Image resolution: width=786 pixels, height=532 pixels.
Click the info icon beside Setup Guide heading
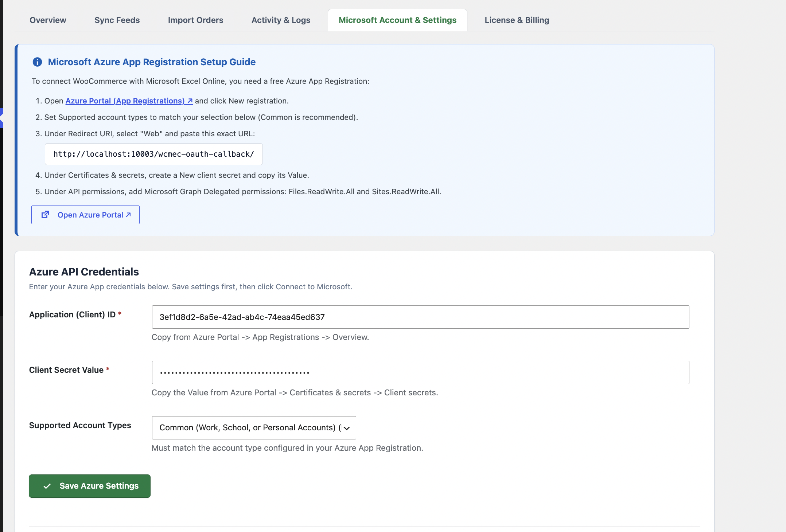37,62
